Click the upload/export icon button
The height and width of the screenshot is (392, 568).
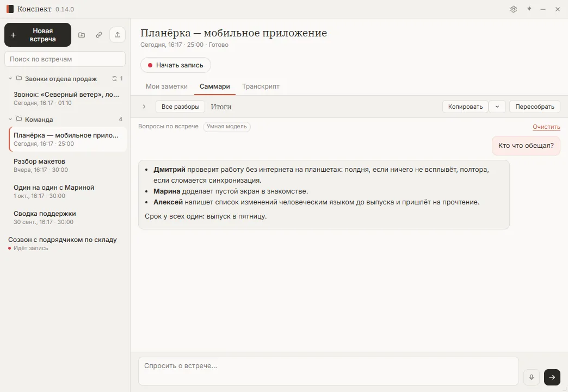[x=118, y=35]
